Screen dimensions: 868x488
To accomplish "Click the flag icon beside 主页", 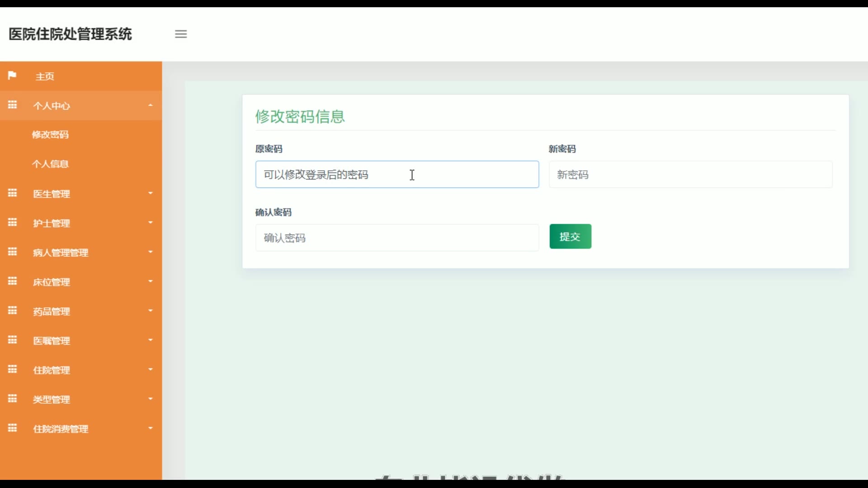I will point(12,75).
